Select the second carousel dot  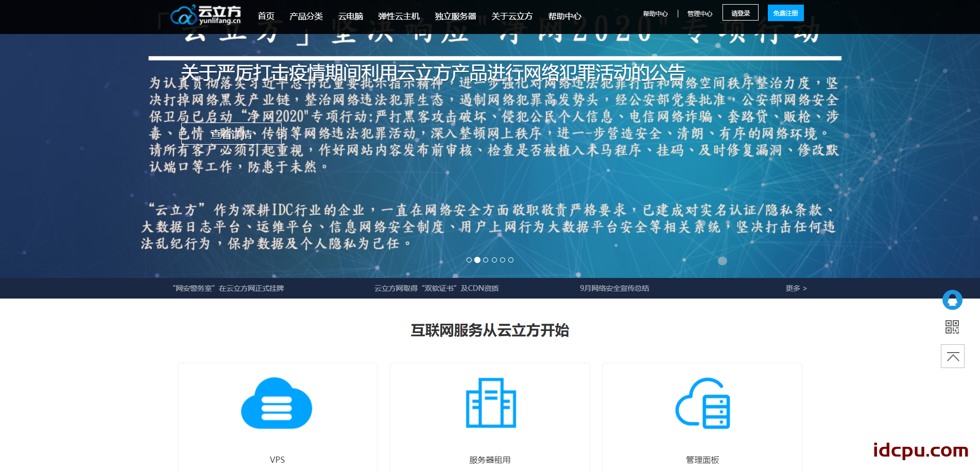click(x=477, y=260)
